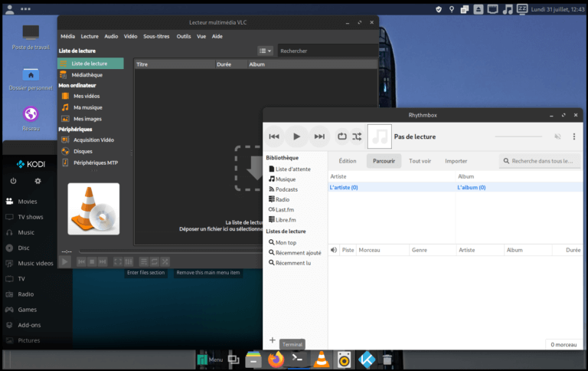Click the Tout voir button in Rhythmbox
Viewport: 588px width, 371px height.
(420, 161)
